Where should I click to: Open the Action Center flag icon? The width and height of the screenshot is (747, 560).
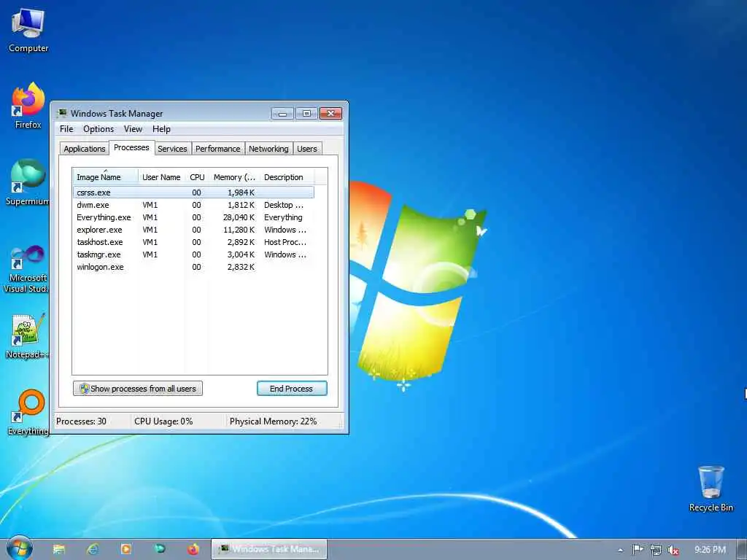638,550
